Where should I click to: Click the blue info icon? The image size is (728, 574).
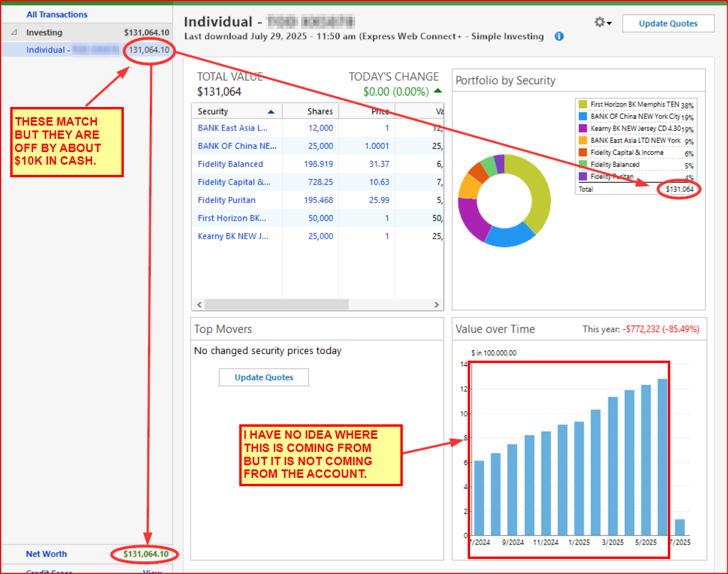559,36
